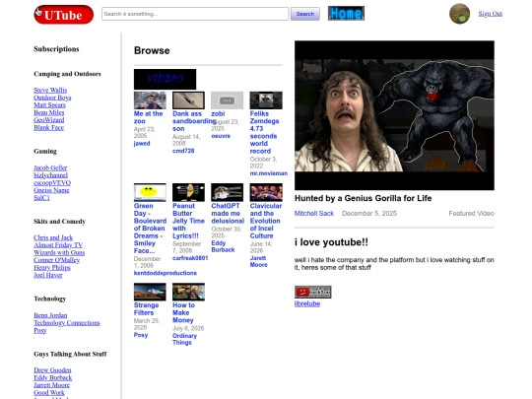Open bizlychannel subscription

click(x=50, y=175)
